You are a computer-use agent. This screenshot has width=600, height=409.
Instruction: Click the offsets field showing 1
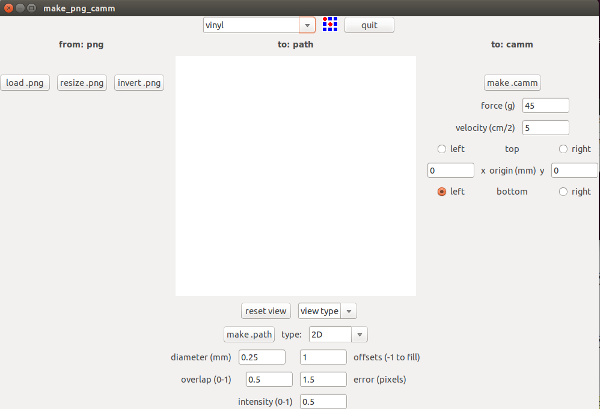pyautogui.click(x=323, y=357)
